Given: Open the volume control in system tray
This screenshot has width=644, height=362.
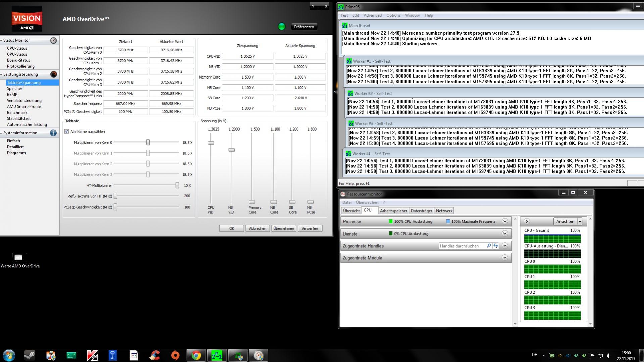Looking at the screenshot, I should [609, 356].
